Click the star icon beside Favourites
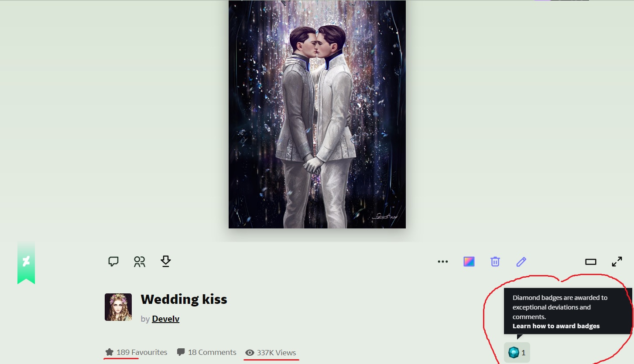 110,352
